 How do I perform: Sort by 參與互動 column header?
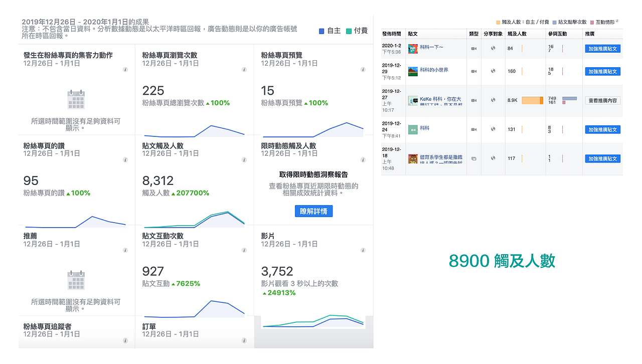pyautogui.click(x=557, y=34)
